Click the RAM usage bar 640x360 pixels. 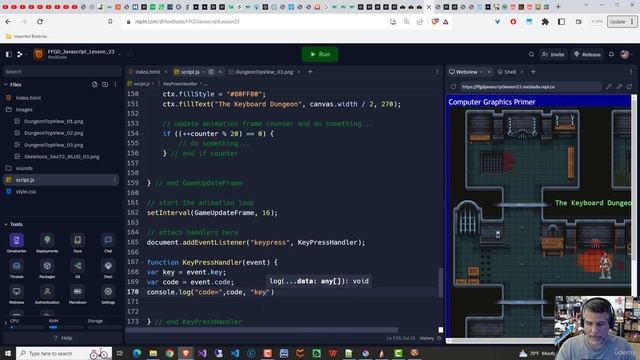[65, 327]
